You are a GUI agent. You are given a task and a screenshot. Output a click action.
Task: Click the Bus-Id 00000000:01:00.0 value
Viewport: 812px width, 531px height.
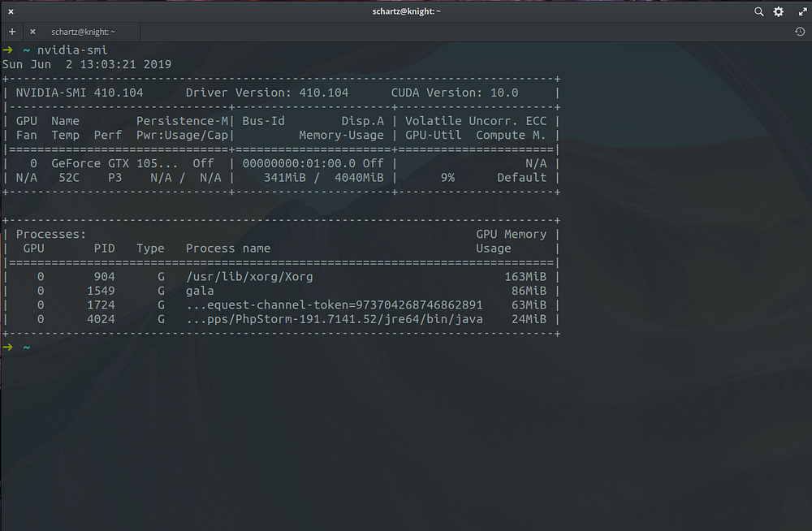point(299,163)
